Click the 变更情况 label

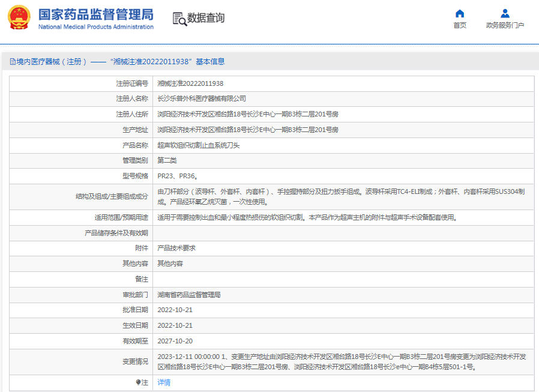click(135, 362)
